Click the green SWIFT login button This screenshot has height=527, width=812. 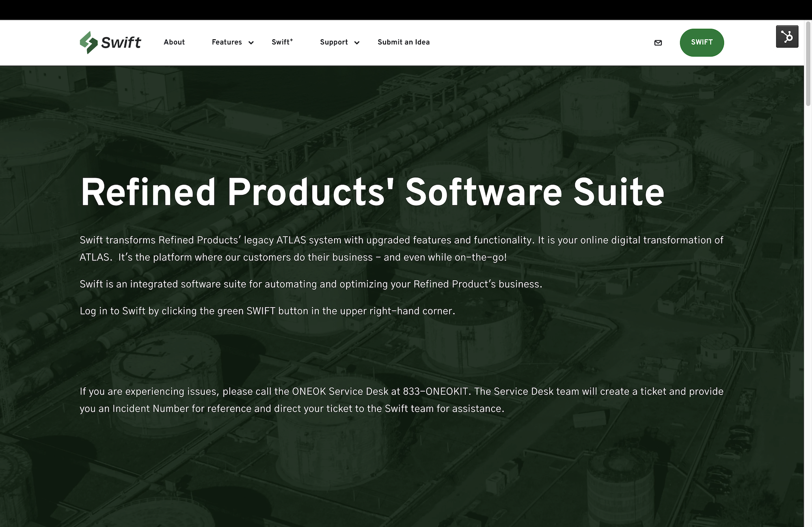click(702, 43)
